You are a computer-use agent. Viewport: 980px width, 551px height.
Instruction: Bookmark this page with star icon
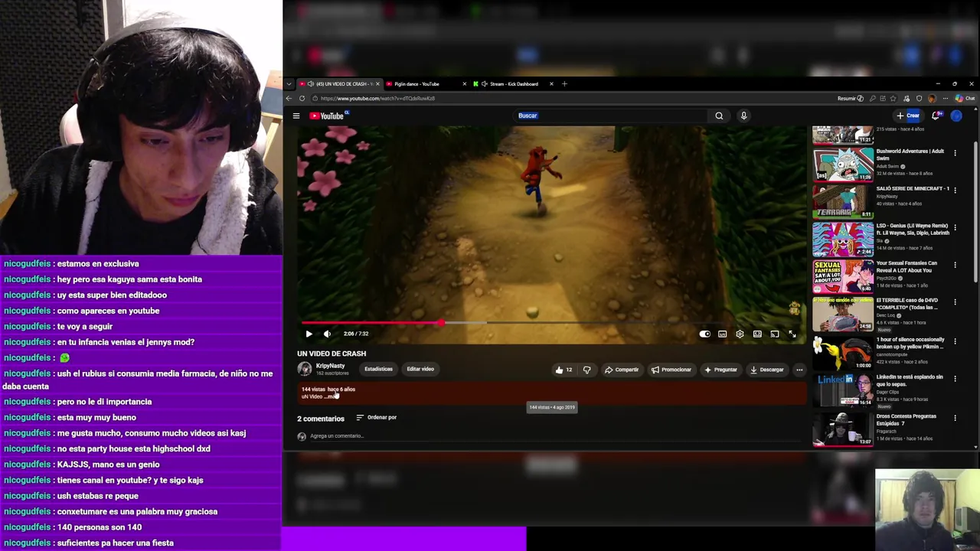click(x=893, y=98)
